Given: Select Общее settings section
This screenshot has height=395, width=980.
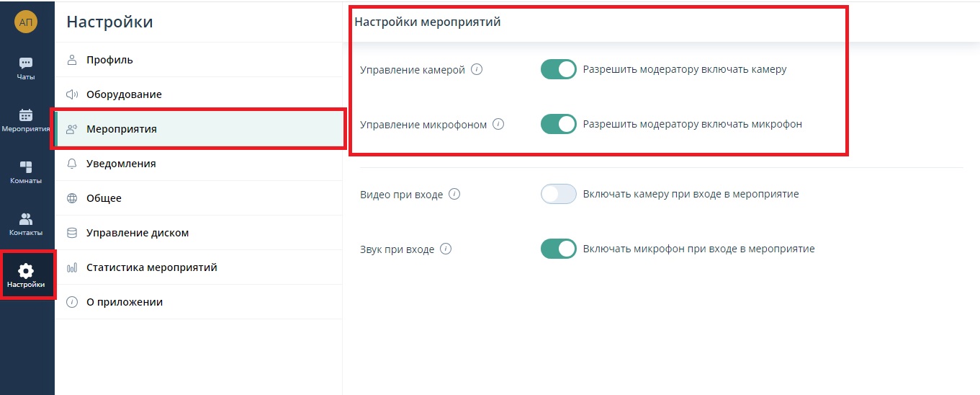Looking at the screenshot, I should pos(199,198).
